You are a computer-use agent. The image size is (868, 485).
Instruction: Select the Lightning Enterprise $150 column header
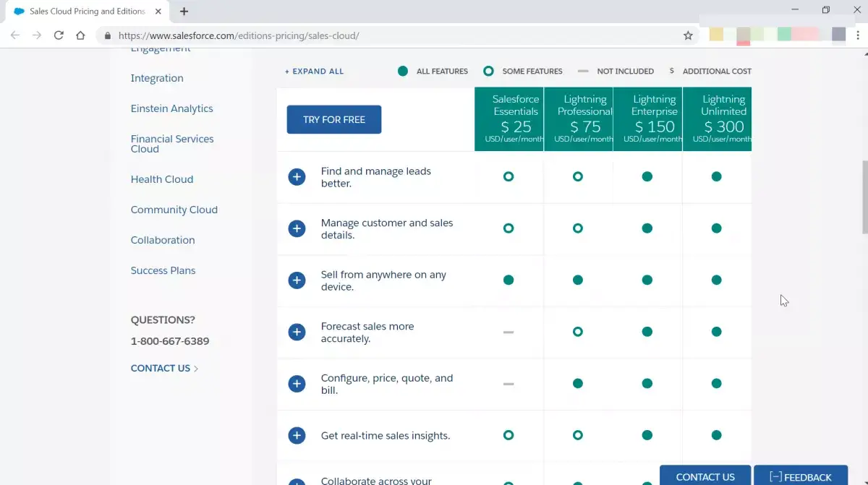(648, 119)
